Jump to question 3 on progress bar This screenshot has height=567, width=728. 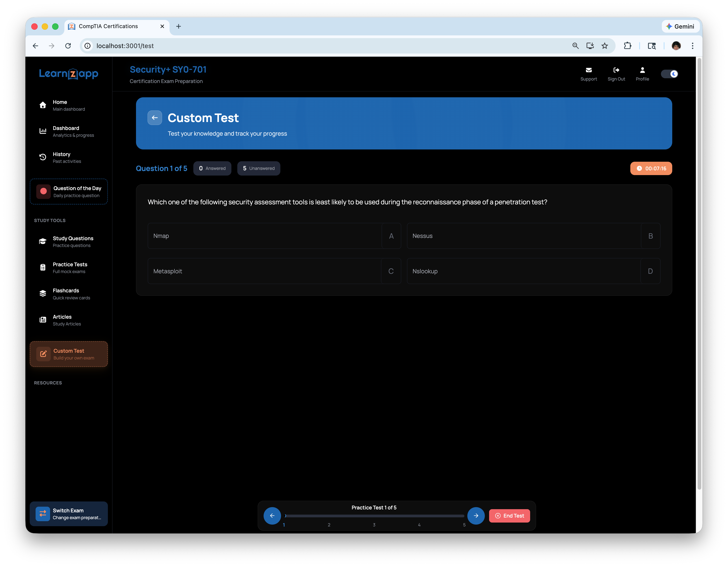374,524
